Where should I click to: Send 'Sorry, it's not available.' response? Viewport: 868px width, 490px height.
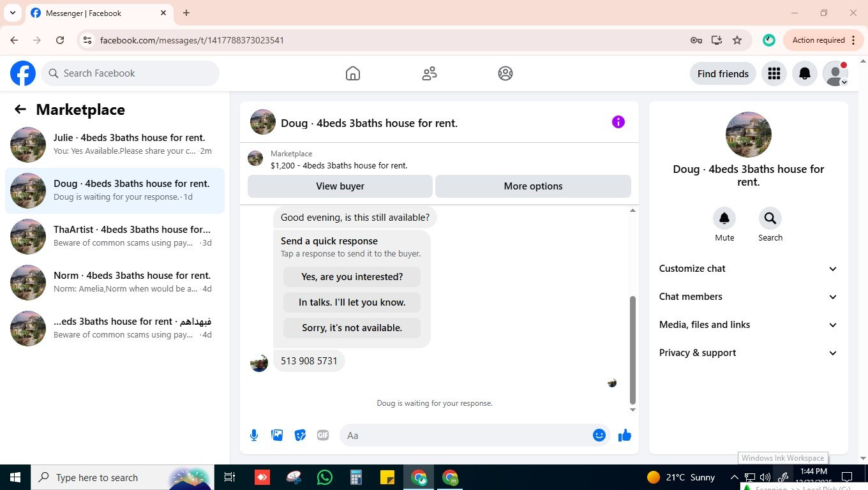pyautogui.click(x=352, y=328)
